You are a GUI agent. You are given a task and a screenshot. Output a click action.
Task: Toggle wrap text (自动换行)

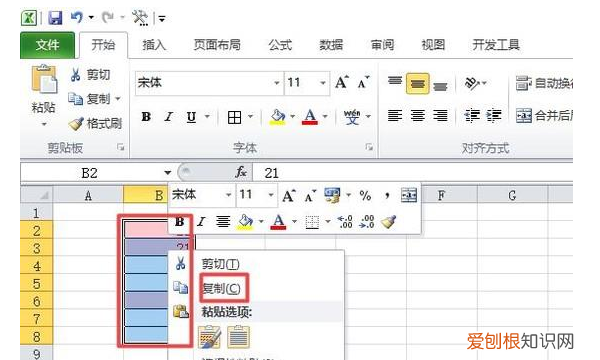pos(544,83)
